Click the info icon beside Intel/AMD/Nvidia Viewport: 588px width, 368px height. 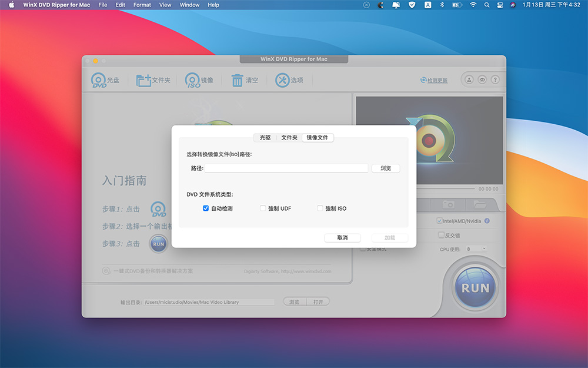click(487, 221)
